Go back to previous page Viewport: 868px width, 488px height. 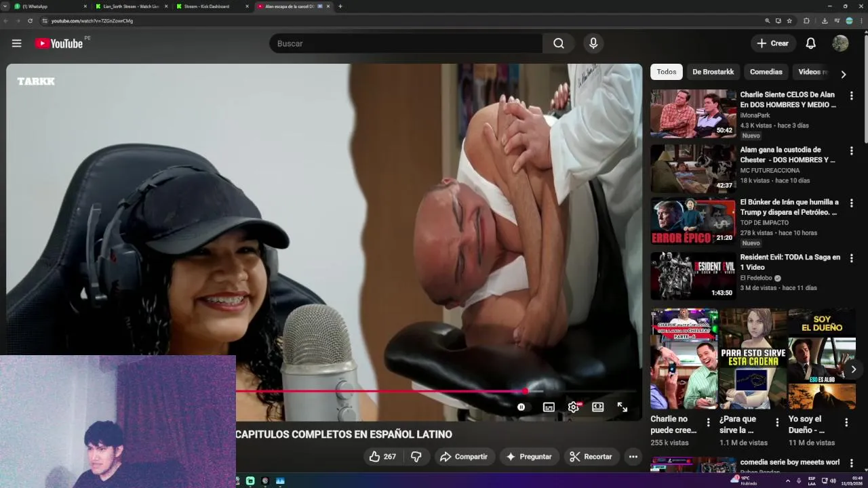click(6, 21)
